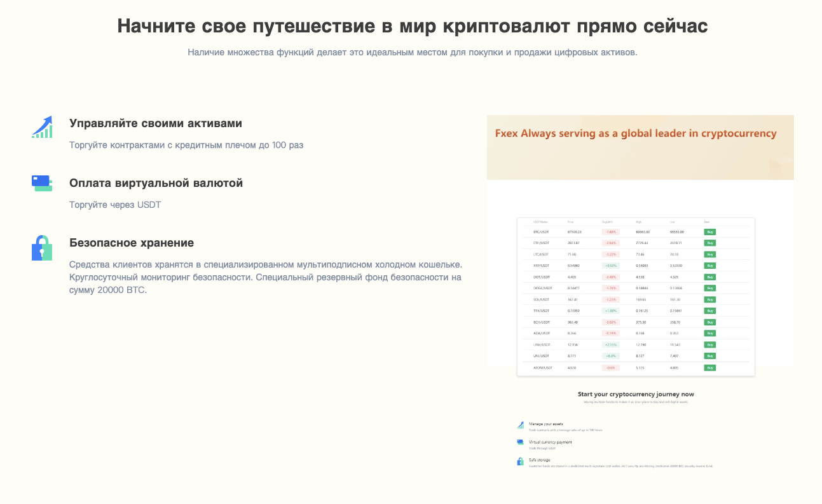Click the +2.15% change badge for LINK/USDT

click(x=610, y=344)
